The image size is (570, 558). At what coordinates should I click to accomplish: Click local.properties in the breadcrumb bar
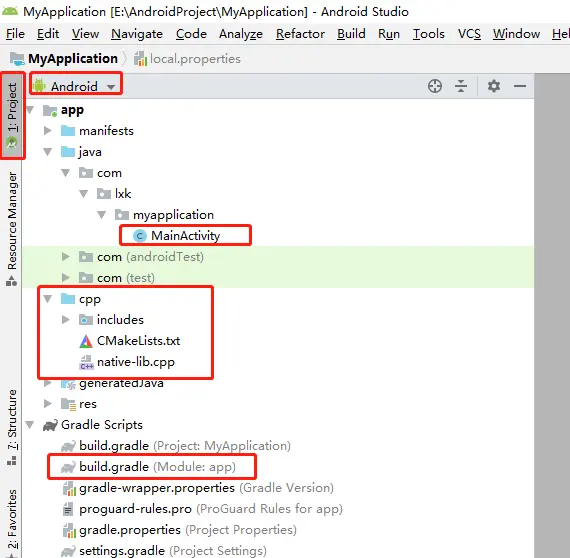[x=195, y=59]
